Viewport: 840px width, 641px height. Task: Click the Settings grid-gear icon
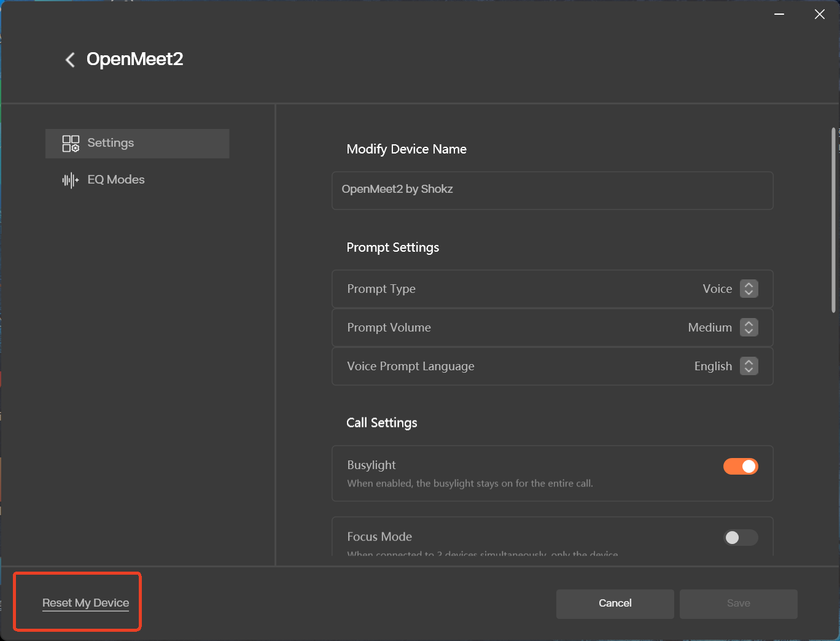tap(71, 144)
